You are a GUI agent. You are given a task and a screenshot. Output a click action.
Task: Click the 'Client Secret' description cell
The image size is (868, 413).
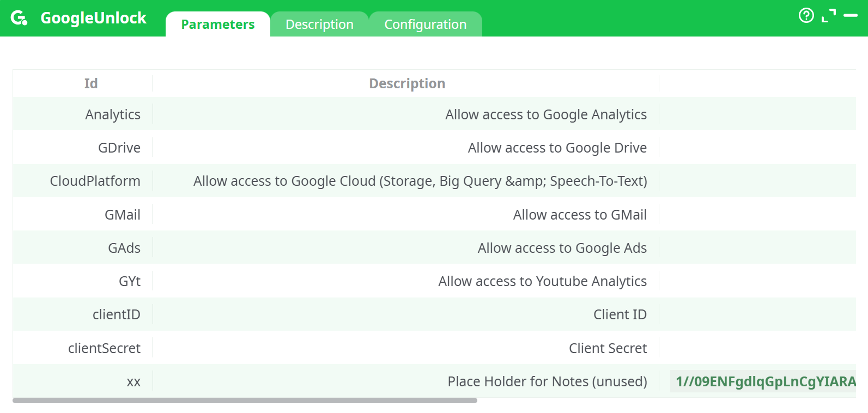click(608, 348)
